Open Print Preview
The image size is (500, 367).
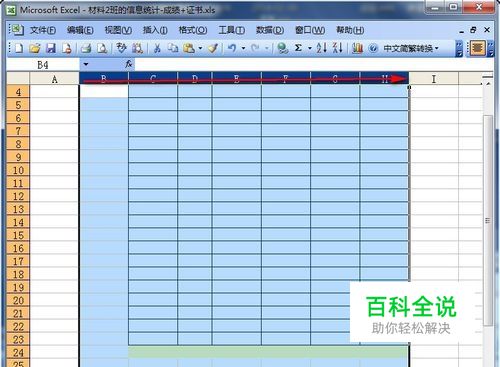click(x=102, y=48)
